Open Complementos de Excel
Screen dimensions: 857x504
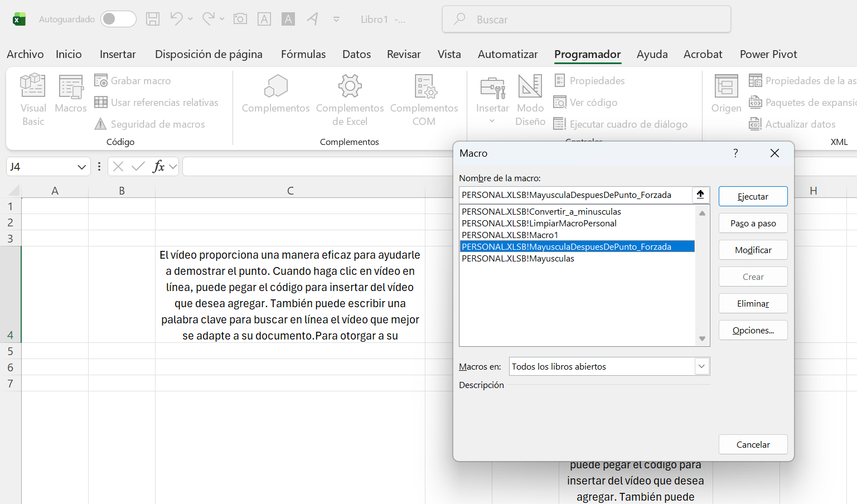pos(350,99)
